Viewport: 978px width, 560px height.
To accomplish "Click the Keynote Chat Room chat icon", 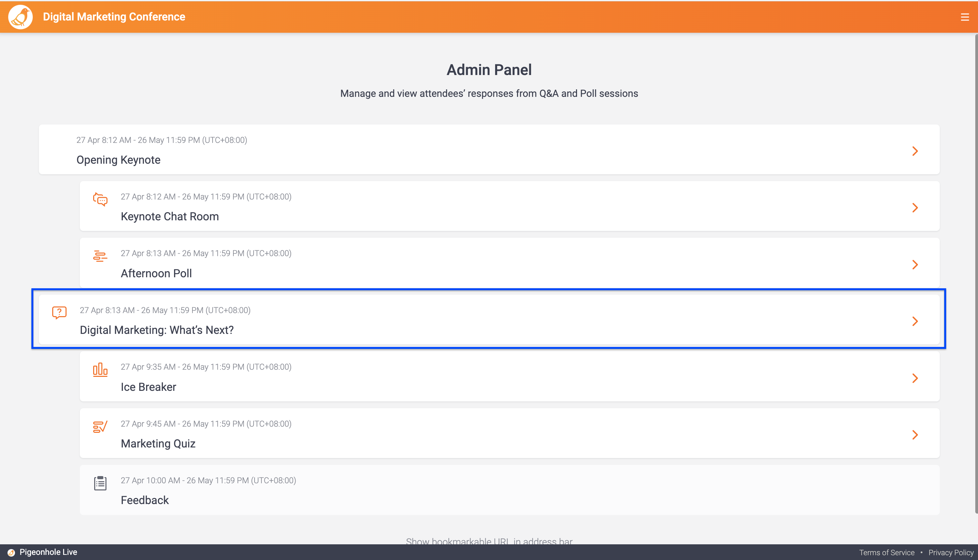I will [100, 199].
